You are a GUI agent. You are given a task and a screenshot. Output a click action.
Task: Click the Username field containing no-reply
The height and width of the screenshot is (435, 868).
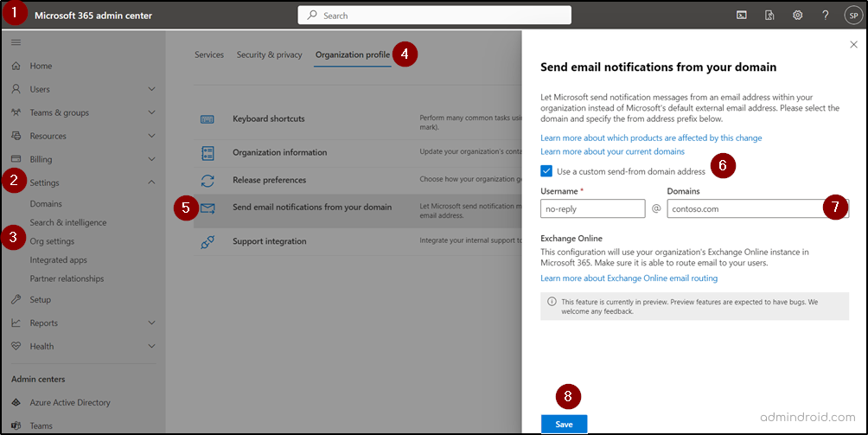[x=593, y=208]
